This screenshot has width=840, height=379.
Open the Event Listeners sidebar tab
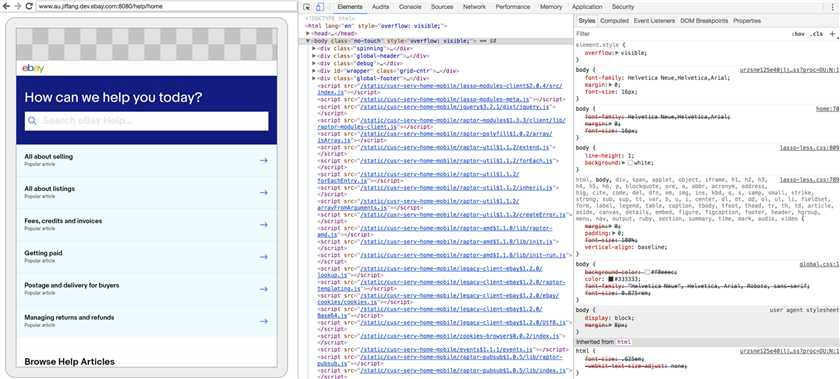[654, 21]
